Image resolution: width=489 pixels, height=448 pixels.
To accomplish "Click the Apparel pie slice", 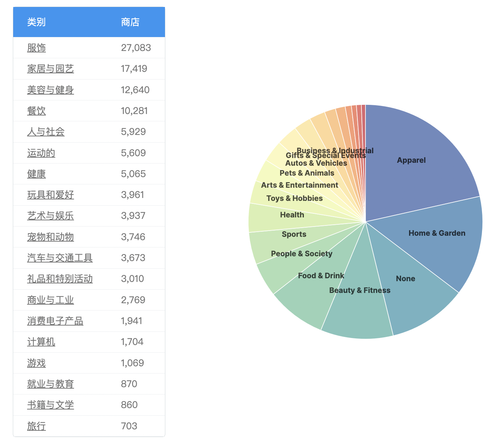I will [411, 160].
